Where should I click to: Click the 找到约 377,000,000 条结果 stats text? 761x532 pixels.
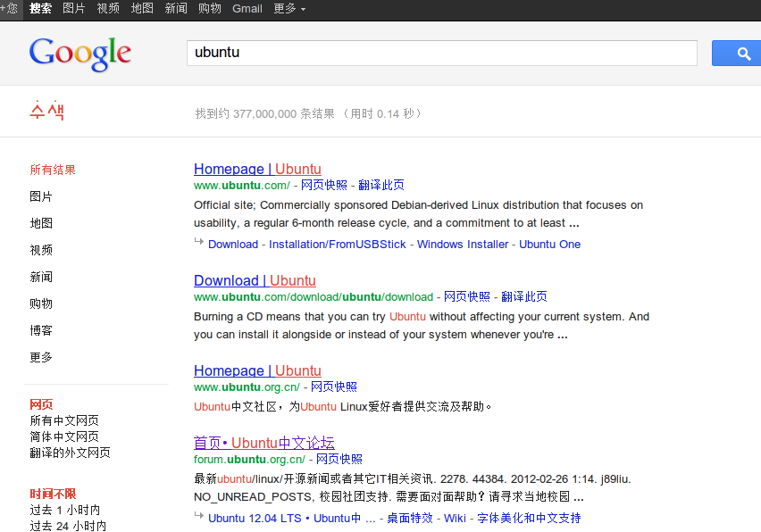[x=265, y=114]
